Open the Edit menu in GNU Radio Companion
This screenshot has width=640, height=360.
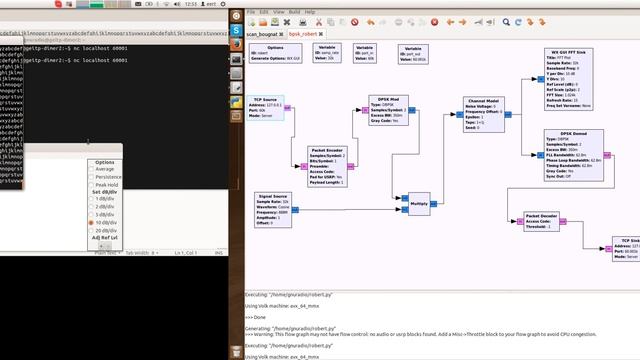click(x=264, y=12)
